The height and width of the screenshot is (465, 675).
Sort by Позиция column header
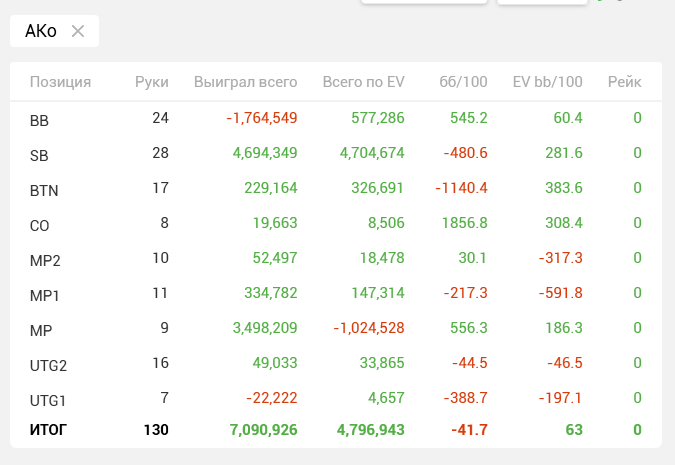pos(60,82)
